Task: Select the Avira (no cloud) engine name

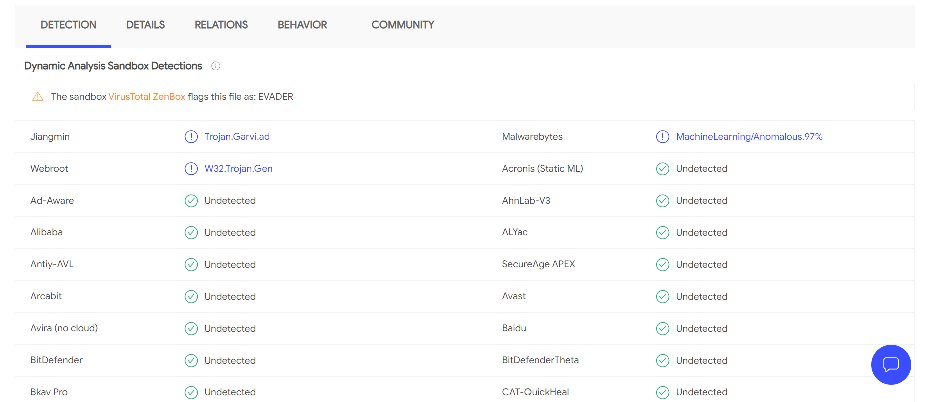Action: coord(64,328)
